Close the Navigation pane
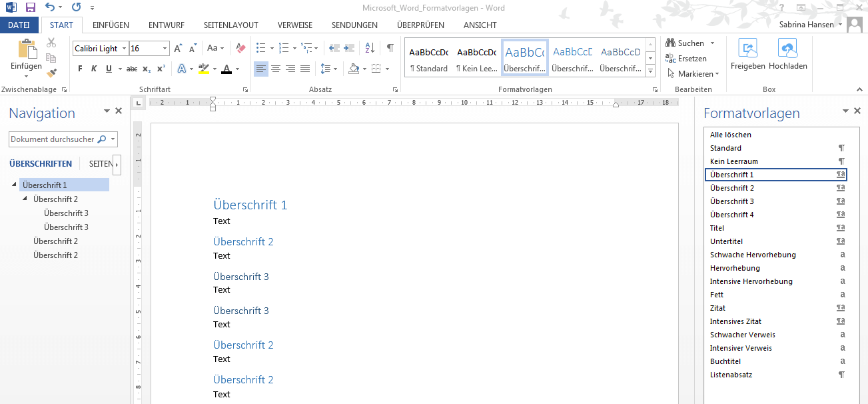 click(119, 111)
